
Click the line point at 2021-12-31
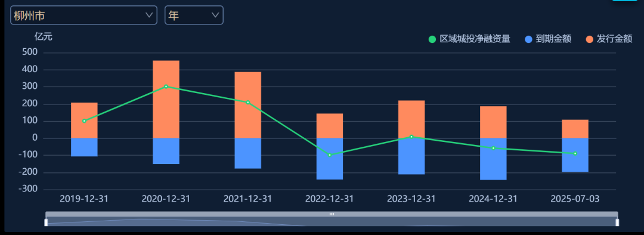pyautogui.click(x=247, y=103)
